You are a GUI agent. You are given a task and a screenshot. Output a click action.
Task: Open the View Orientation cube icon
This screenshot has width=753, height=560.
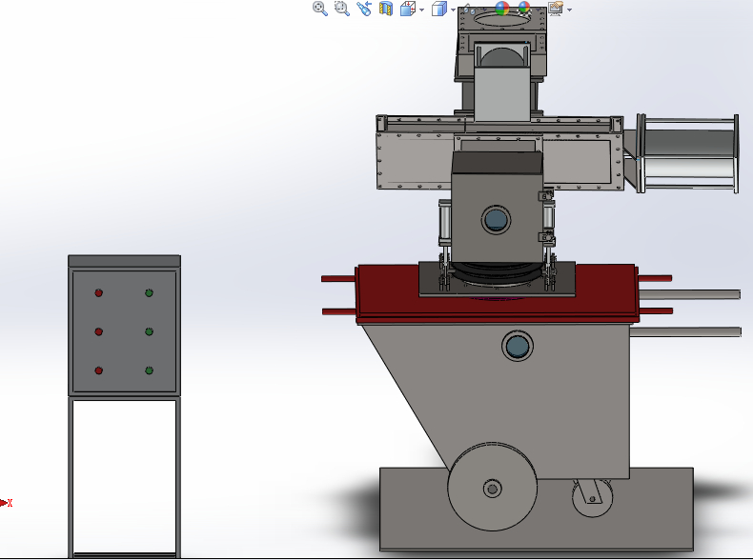point(408,9)
